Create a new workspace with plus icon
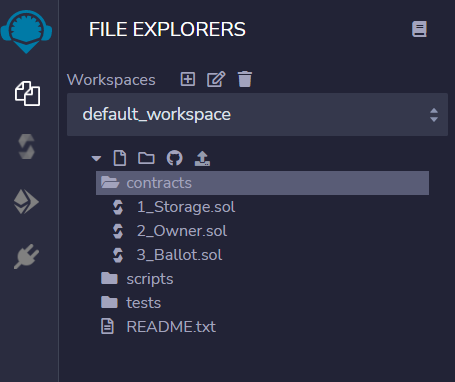 click(188, 79)
